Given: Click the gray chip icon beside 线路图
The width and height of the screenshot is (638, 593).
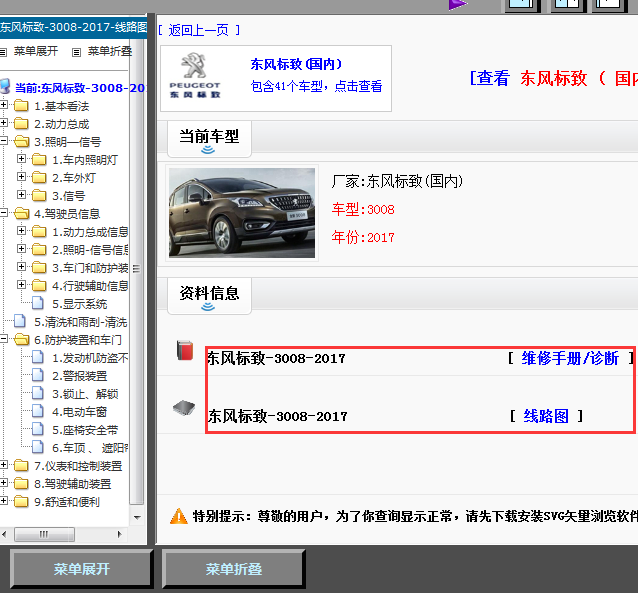Looking at the screenshot, I should (184, 407).
